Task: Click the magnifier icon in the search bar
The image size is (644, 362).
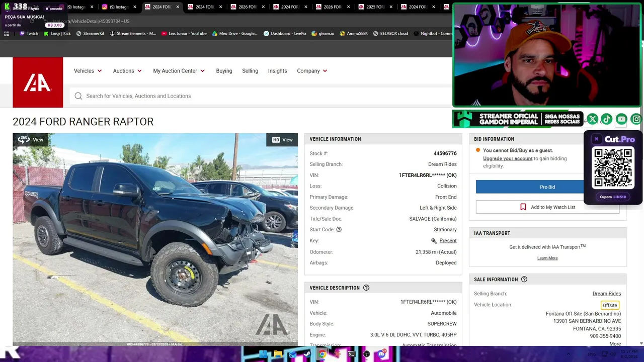Action: pos(78,96)
